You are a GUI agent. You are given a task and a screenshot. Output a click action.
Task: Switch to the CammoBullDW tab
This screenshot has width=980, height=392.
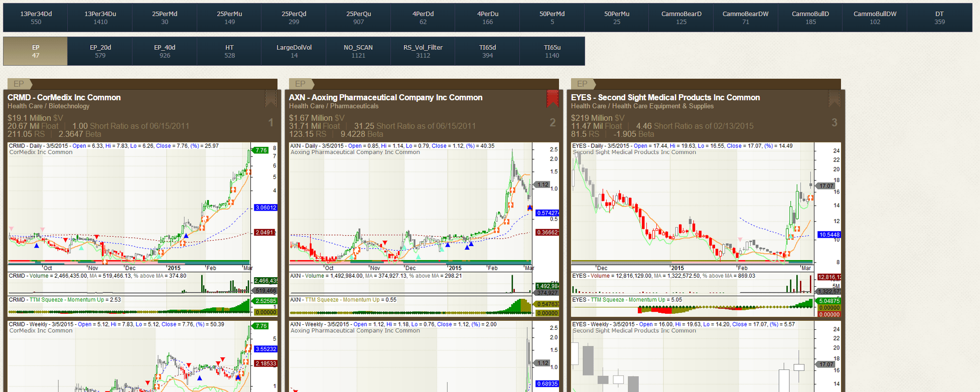(x=875, y=18)
